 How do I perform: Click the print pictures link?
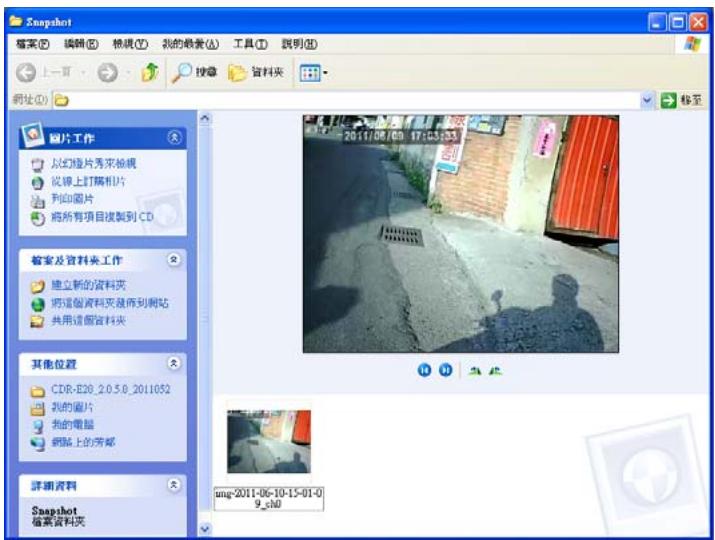[72, 199]
